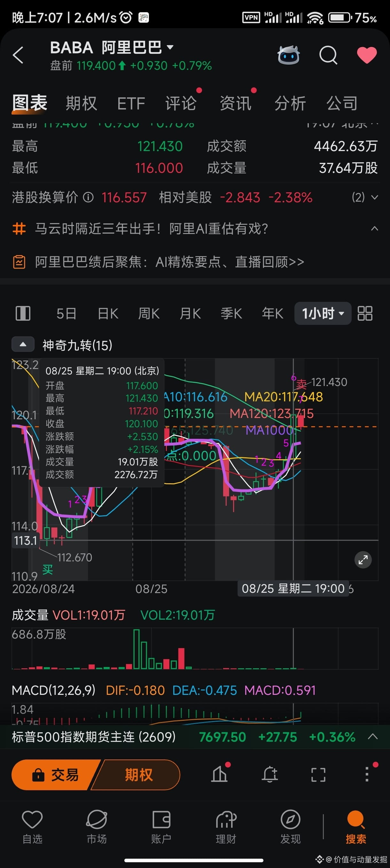The width and height of the screenshot is (390, 868).
Task: Switch to the 图表 tab
Action: click(x=30, y=103)
